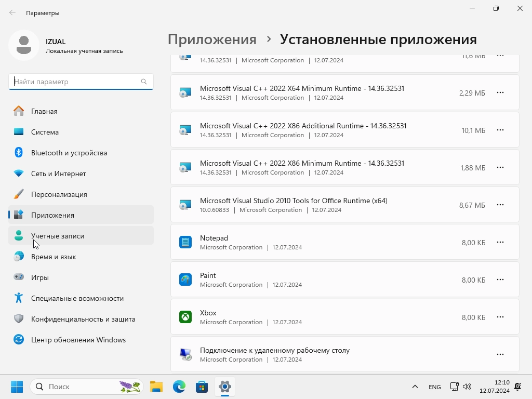Open Сеть и Интернет settings
532x399 pixels.
tap(81, 174)
